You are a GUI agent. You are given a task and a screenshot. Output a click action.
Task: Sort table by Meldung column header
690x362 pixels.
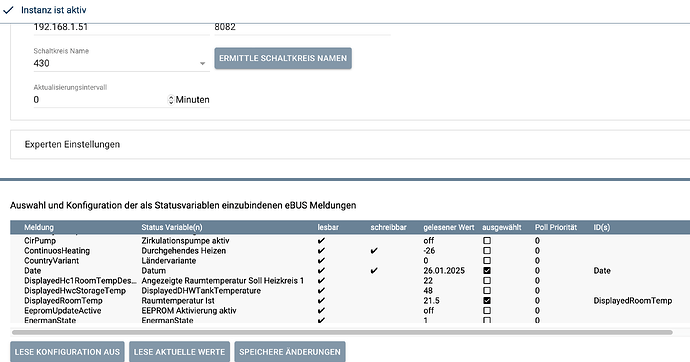point(39,227)
